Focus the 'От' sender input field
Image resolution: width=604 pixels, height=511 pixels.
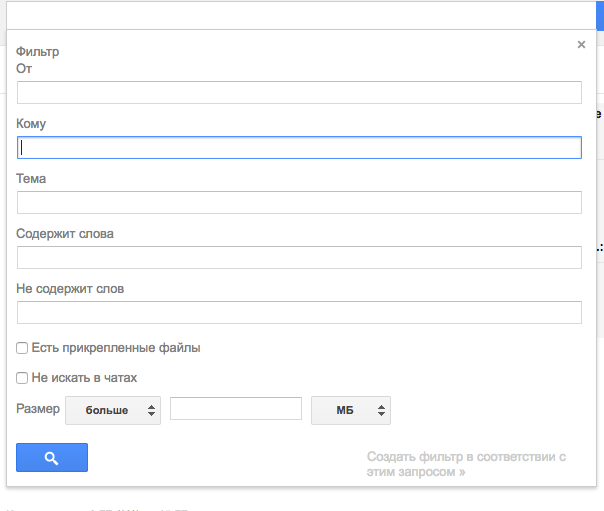click(299, 93)
